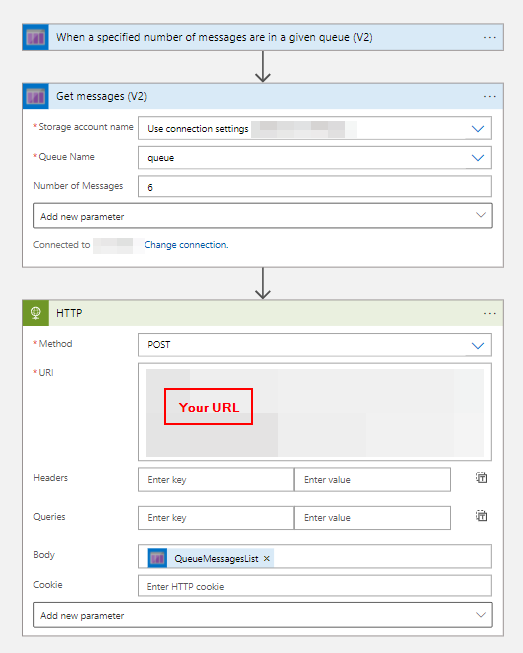Click the Number of Messages label

(x=78, y=186)
